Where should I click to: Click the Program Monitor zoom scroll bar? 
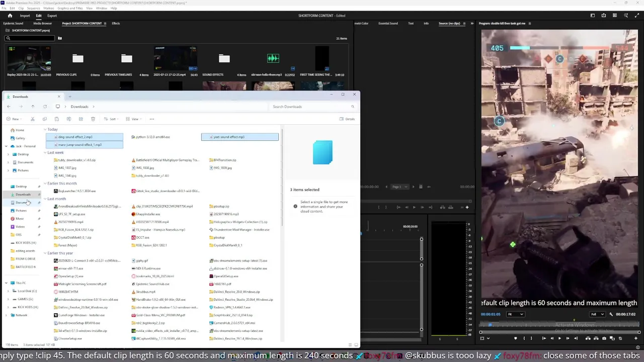(559, 332)
